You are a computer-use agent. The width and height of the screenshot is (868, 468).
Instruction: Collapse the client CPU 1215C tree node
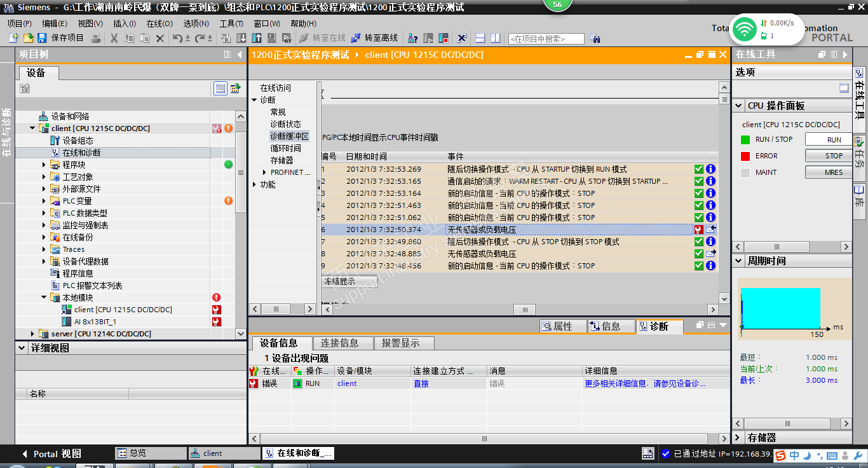coord(32,128)
